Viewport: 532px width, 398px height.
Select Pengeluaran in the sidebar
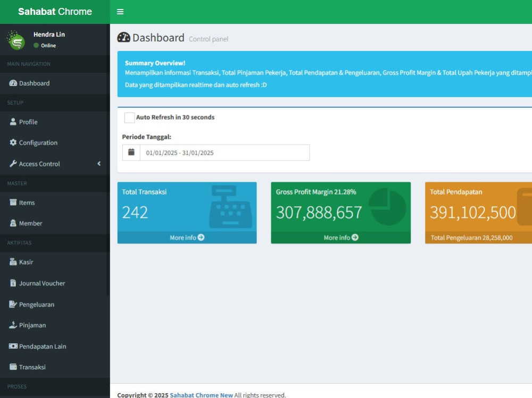55,304
